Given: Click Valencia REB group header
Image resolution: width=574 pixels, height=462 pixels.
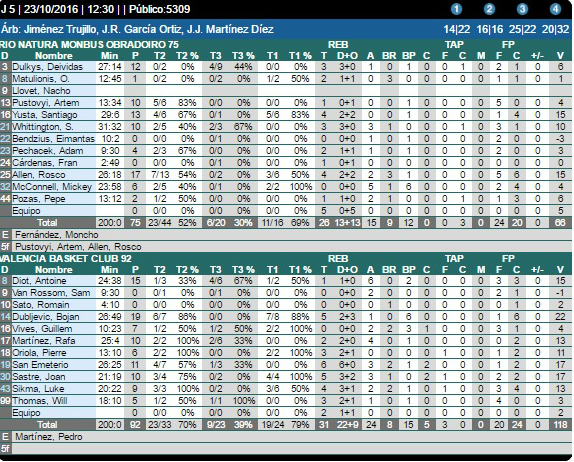Looking at the screenshot, I should [338, 258].
